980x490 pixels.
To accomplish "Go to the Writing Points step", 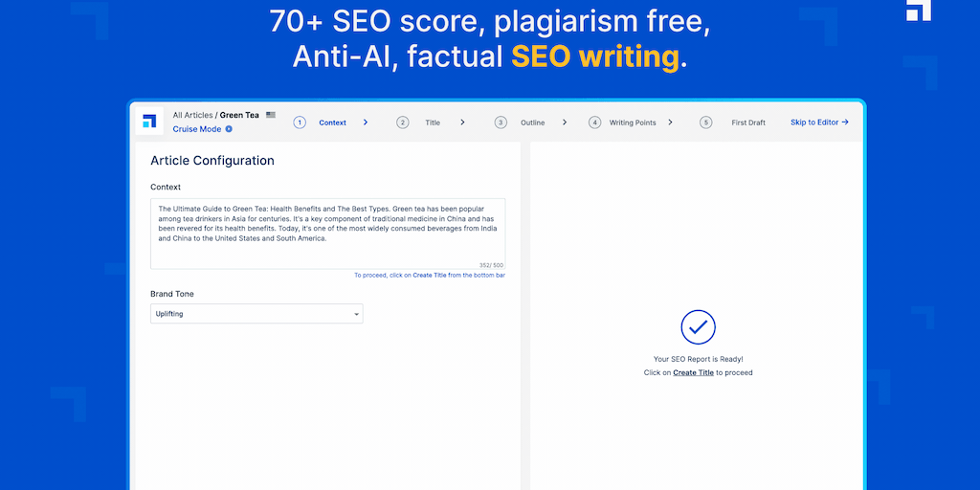I will [x=633, y=122].
